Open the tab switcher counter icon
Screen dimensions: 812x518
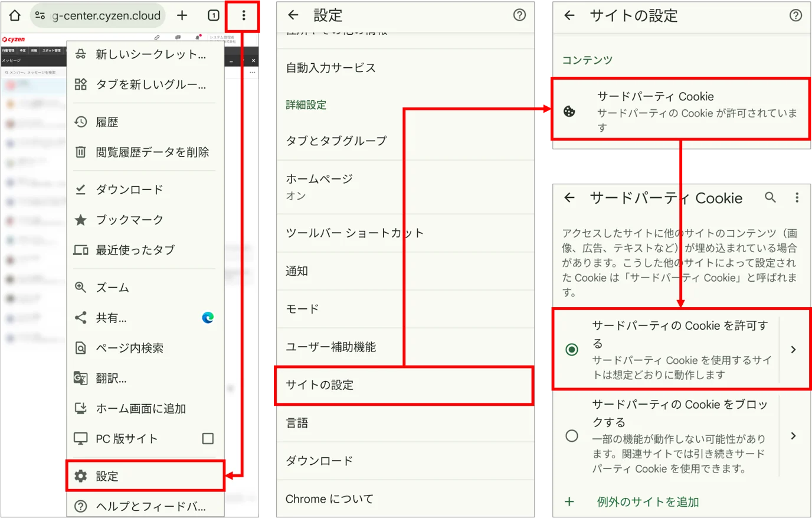214,15
